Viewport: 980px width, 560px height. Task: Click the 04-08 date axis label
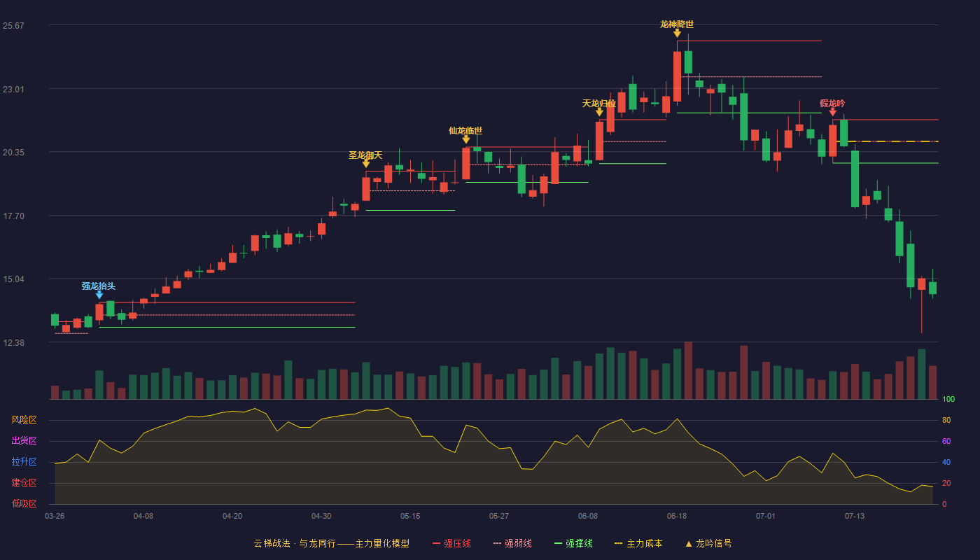143,516
